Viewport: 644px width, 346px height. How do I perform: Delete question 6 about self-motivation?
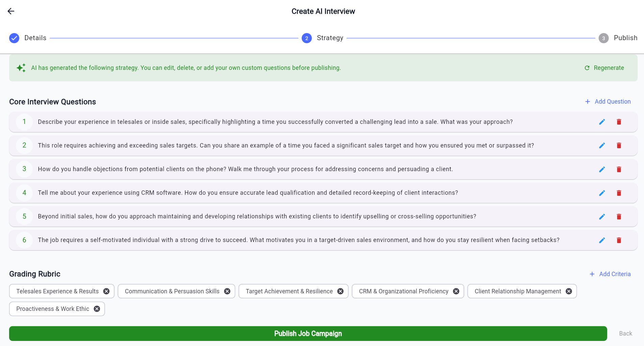(x=619, y=240)
